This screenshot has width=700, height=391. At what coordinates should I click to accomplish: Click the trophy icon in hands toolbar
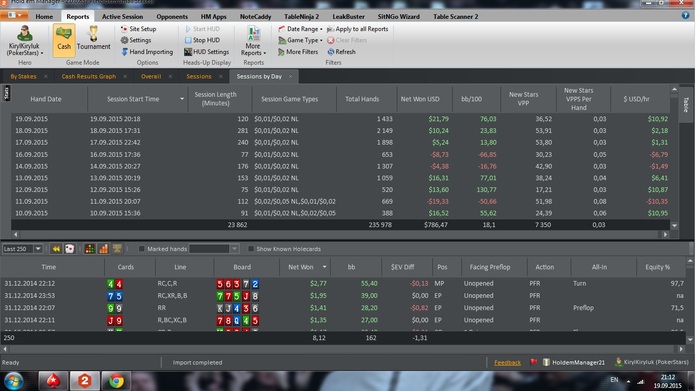[117, 249]
